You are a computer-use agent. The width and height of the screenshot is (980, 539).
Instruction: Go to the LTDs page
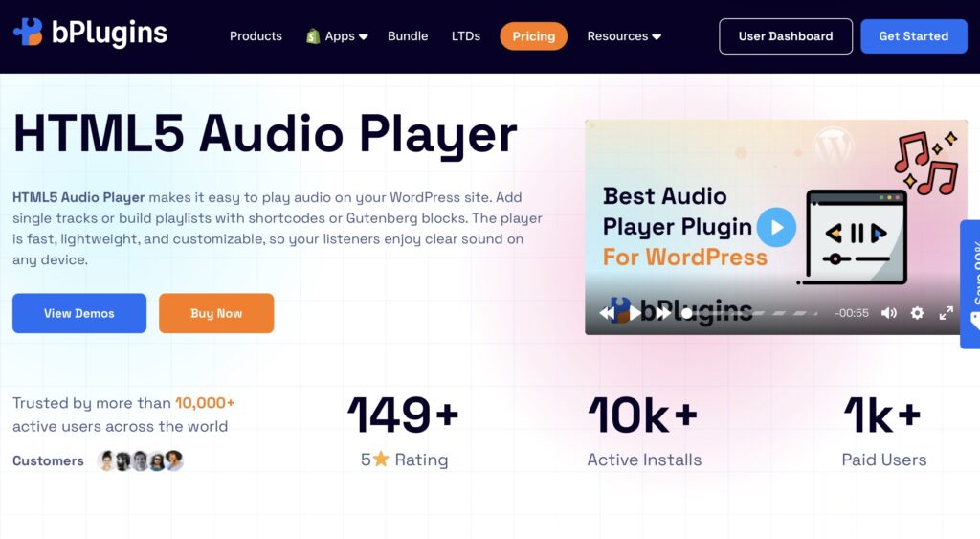466,36
